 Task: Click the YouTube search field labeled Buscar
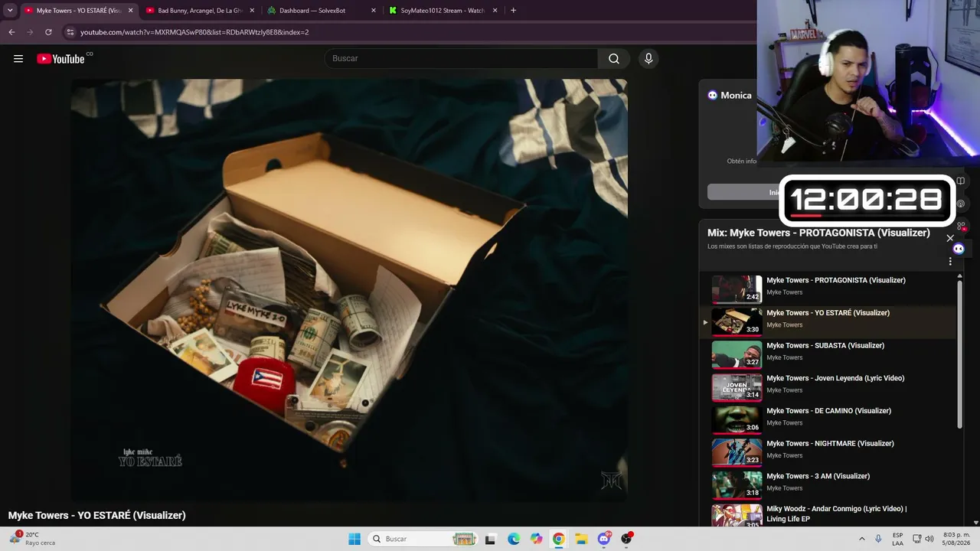coord(461,59)
